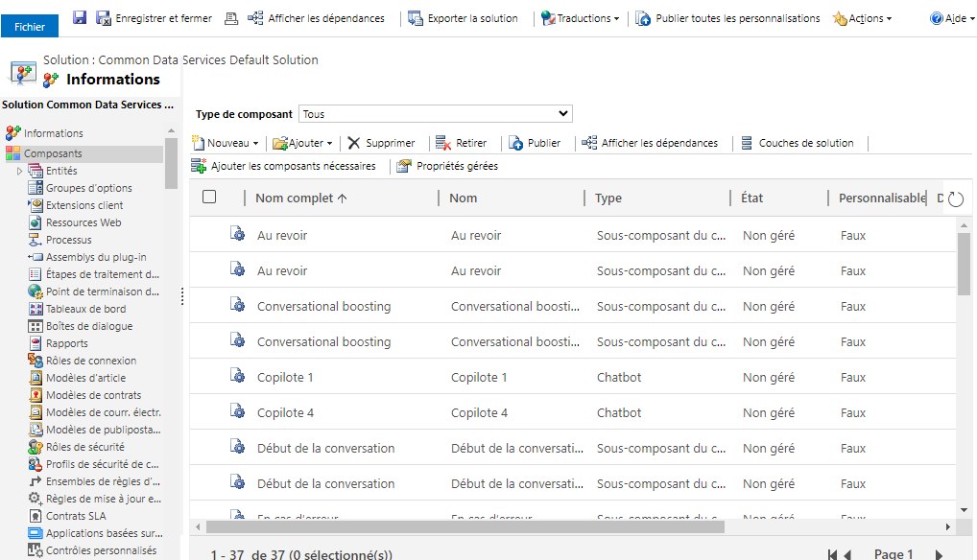Click the Couches de solution icon
This screenshot has width=977, height=560.
pyautogui.click(x=747, y=143)
